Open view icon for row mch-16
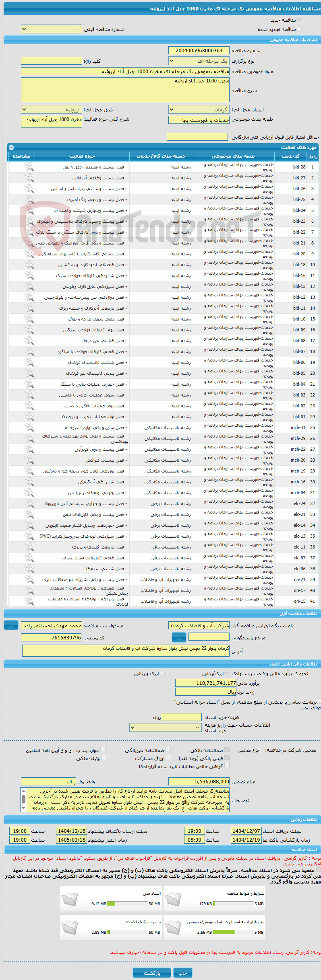This screenshot has height=980, width=321. click(29, 482)
